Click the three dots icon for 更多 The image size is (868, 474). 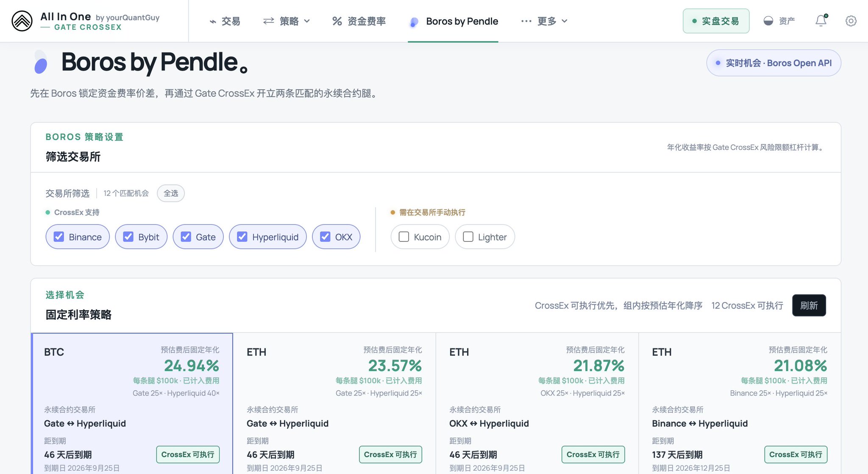pyautogui.click(x=526, y=21)
